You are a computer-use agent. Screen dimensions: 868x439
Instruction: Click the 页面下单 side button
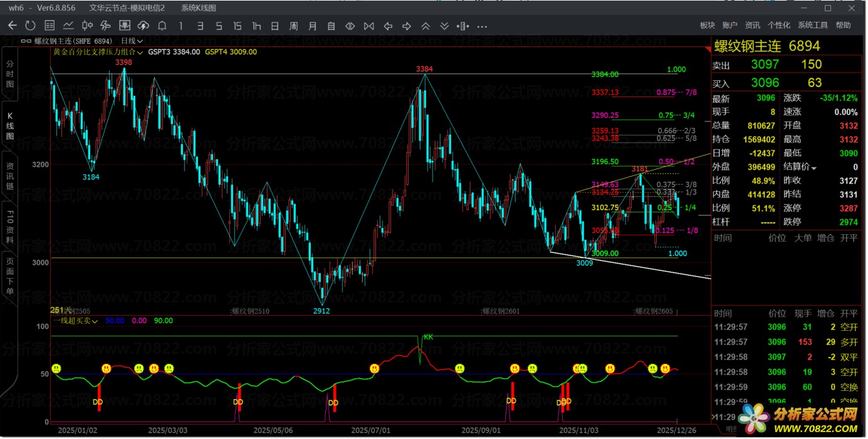click(10, 275)
